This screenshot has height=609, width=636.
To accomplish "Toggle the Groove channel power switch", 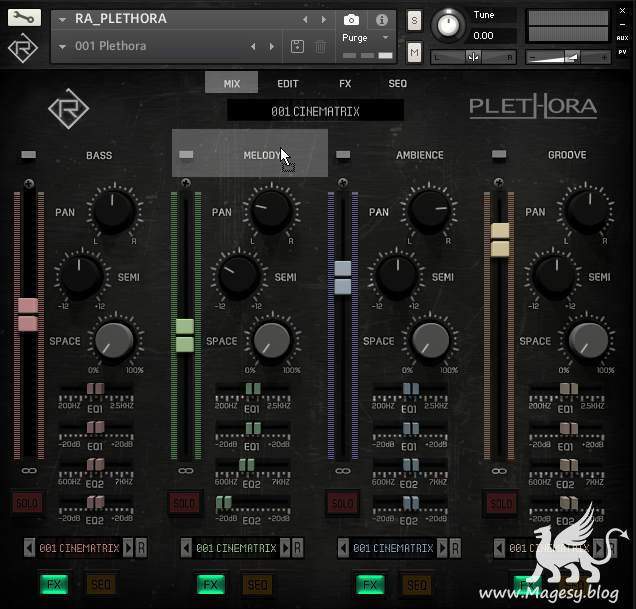I will coord(499,154).
